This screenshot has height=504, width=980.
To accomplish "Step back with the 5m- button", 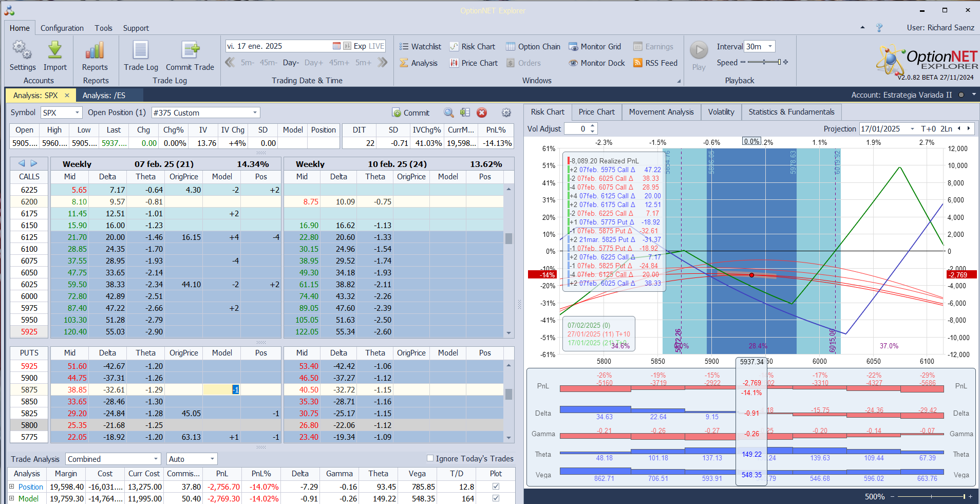I will coord(248,63).
